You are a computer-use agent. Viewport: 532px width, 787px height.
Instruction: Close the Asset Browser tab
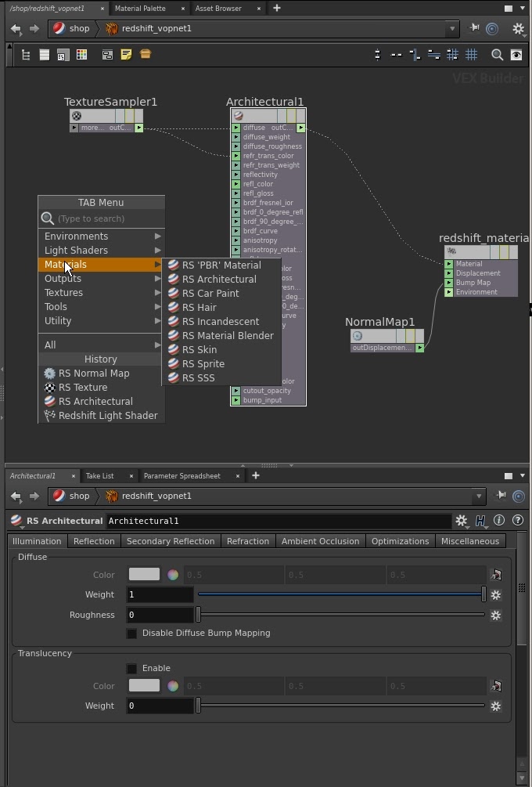pos(259,9)
